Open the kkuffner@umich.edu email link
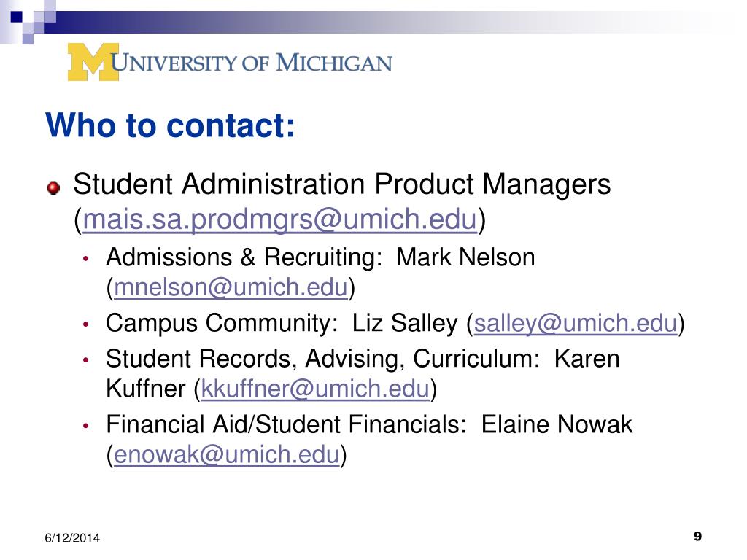 point(315,389)
